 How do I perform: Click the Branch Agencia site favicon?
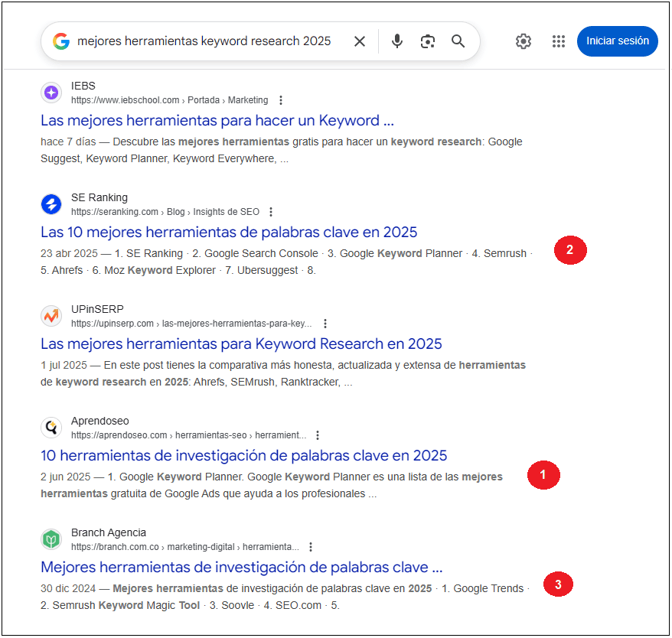click(51, 539)
